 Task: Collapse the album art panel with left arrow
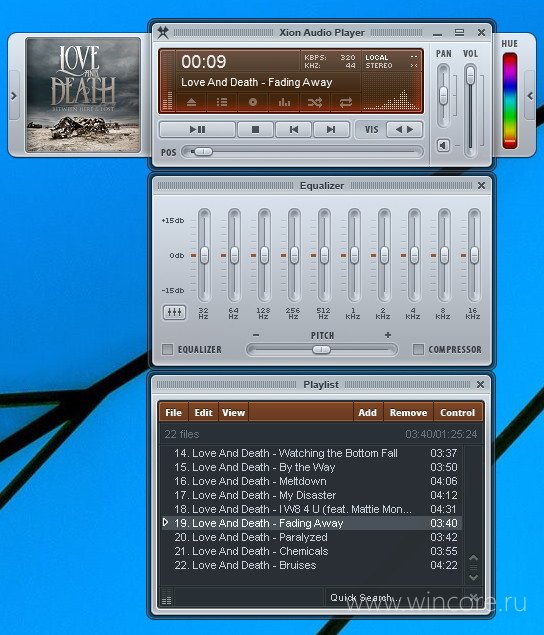(x=14, y=96)
